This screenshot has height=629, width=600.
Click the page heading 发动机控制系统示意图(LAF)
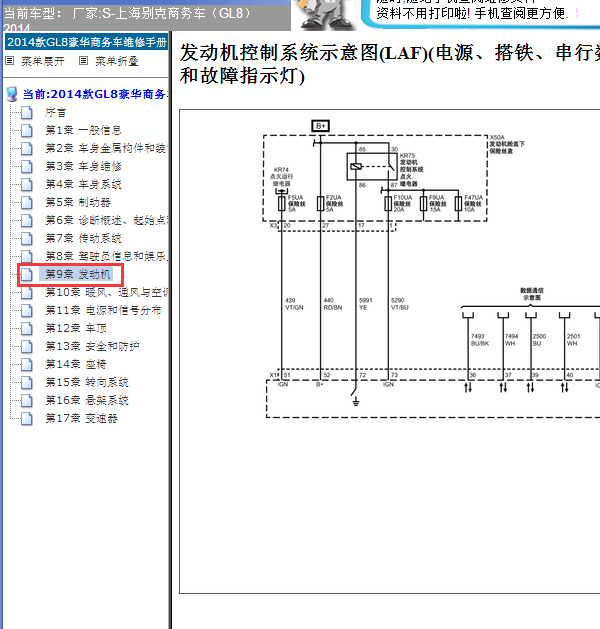tap(389, 64)
